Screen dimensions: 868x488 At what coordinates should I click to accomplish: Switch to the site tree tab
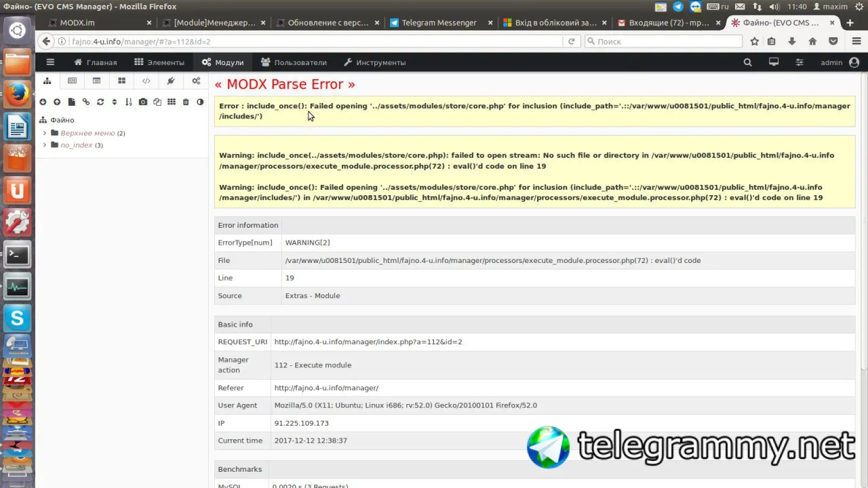47,81
